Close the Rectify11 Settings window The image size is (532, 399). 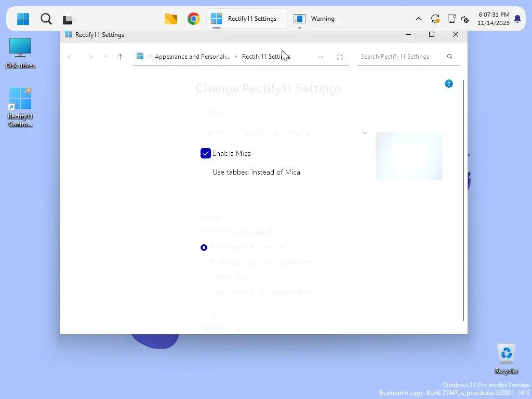coord(456,35)
